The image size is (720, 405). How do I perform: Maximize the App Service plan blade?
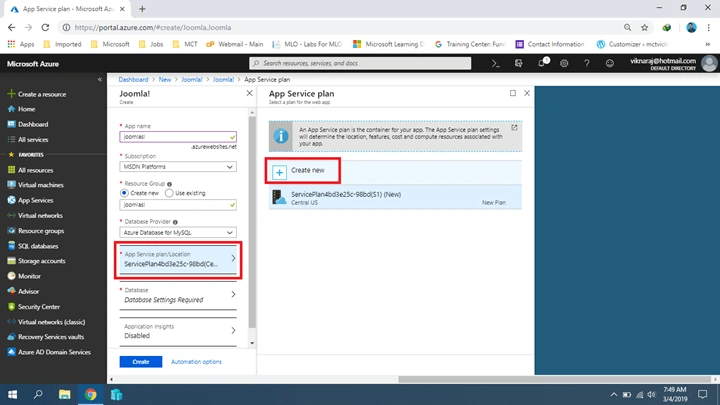click(513, 93)
